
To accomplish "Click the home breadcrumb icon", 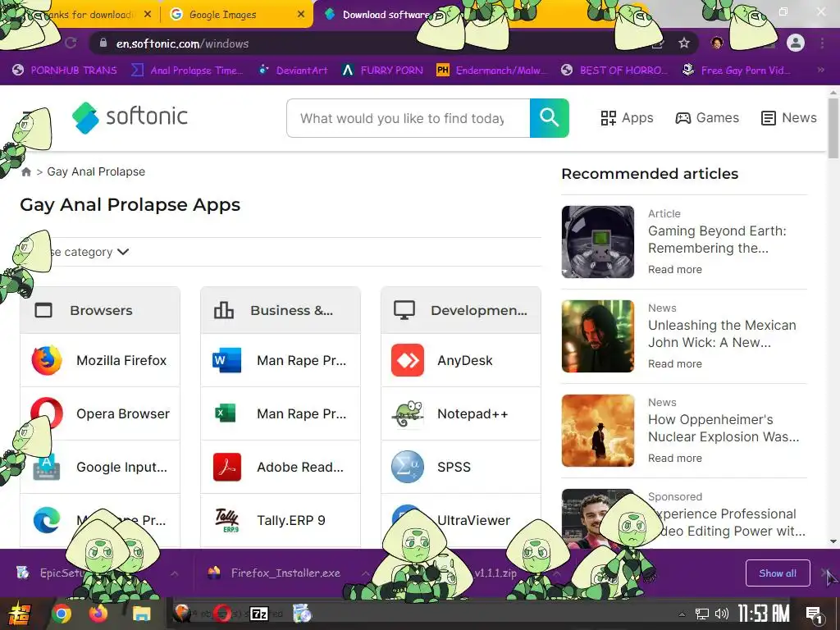I will (25, 172).
